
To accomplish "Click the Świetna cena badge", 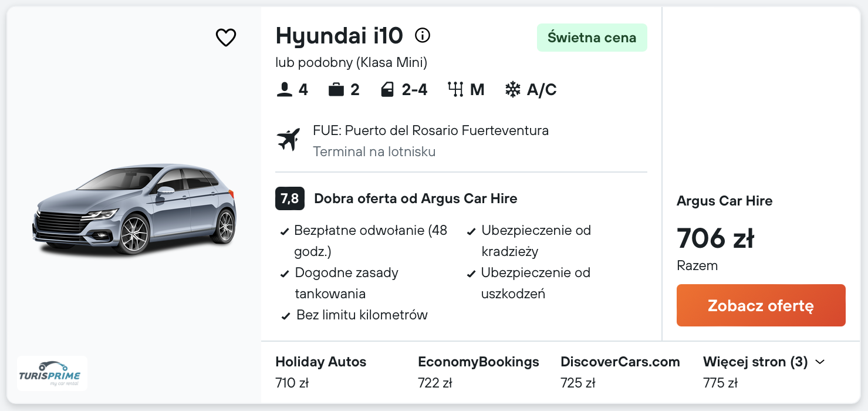I will point(592,38).
